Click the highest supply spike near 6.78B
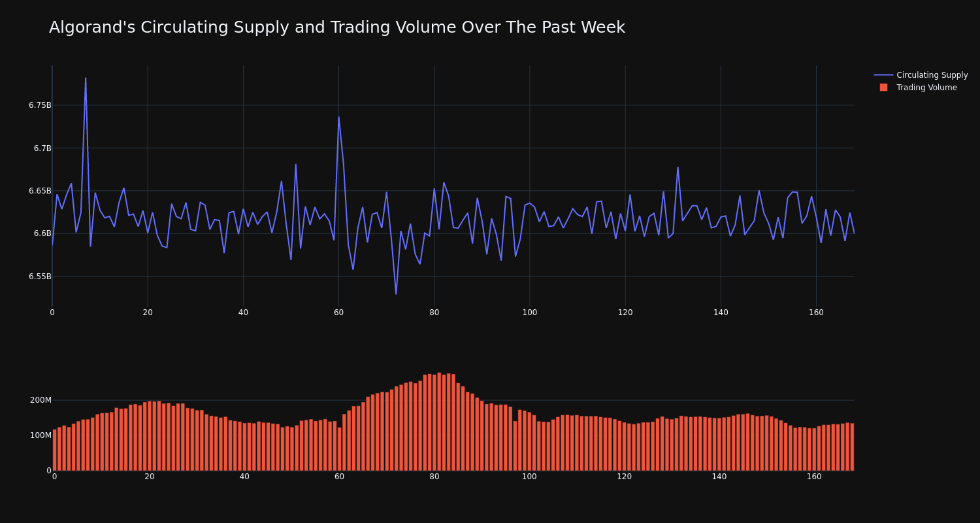The image size is (980, 523). [x=86, y=78]
